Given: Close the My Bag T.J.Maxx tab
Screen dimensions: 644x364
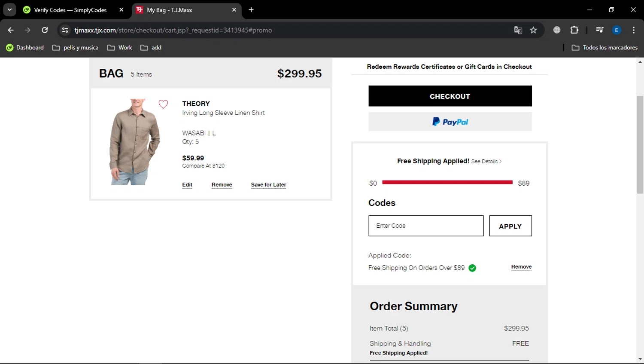Looking at the screenshot, I should pos(234,10).
